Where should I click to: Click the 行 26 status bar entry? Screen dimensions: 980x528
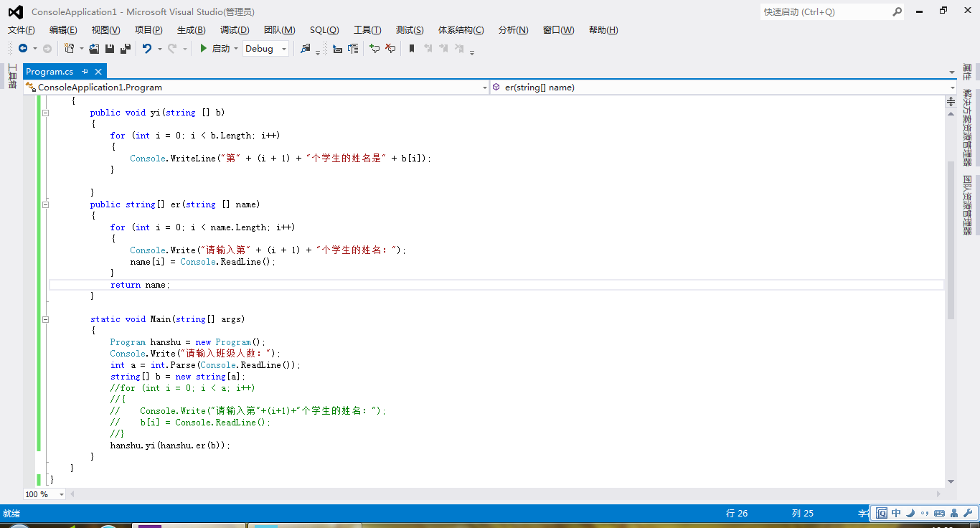click(x=737, y=514)
